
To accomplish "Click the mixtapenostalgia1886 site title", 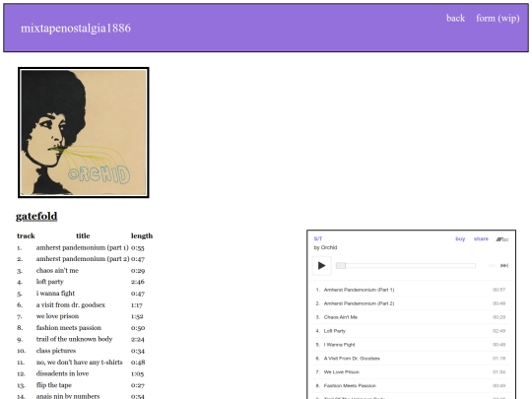I will pyautogui.click(x=76, y=28).
